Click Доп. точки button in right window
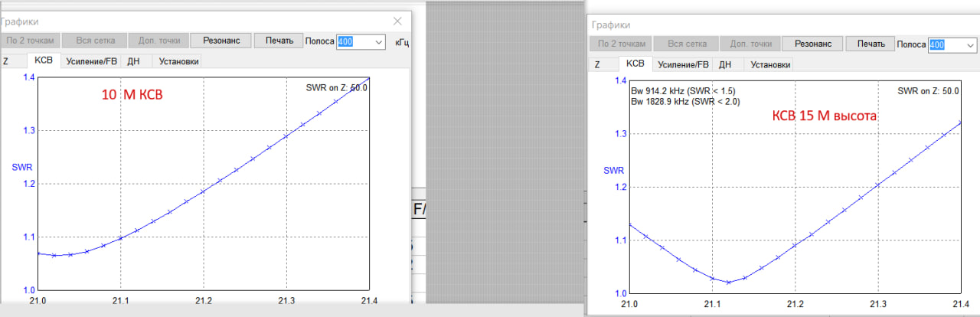980x317 pixels. point(750,44)
